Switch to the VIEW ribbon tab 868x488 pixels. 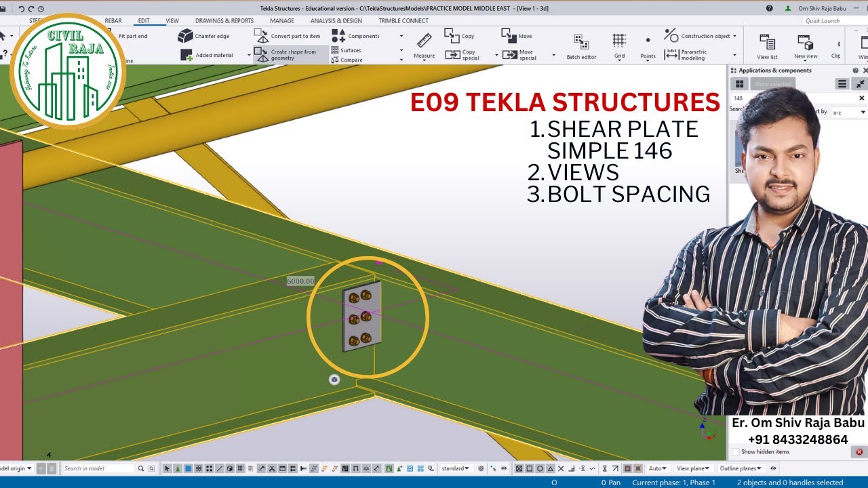click(x=172, y=20)
